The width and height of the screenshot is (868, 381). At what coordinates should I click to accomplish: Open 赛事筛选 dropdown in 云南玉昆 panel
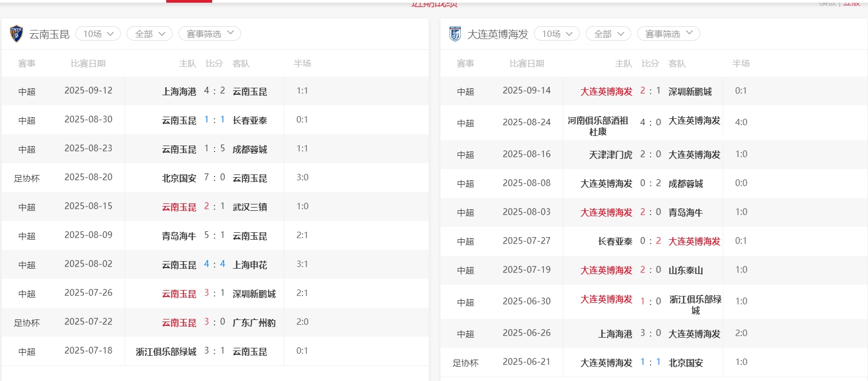(x=210, y=34)
